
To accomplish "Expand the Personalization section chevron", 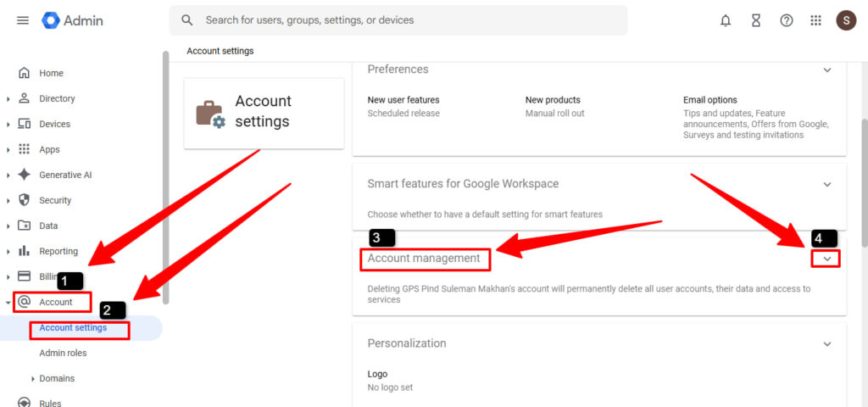I will tap(827, 343).
